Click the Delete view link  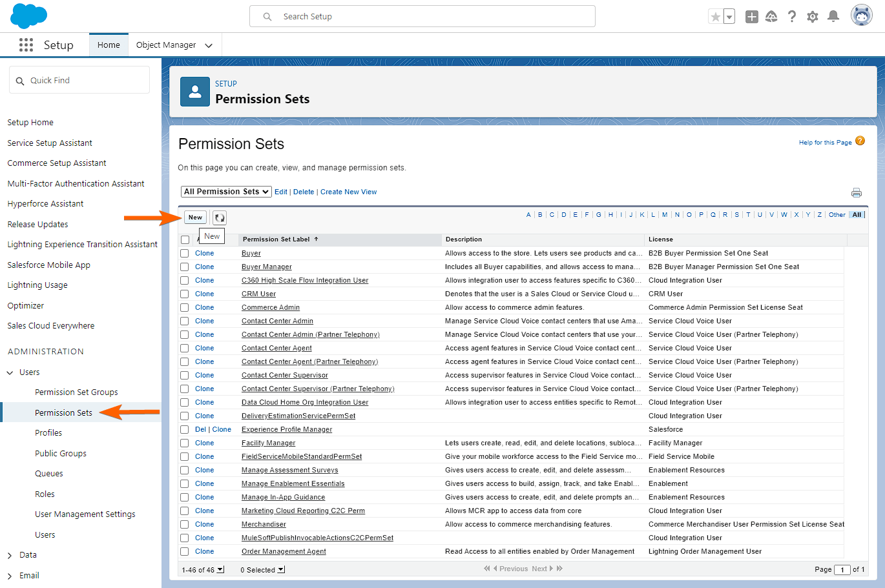click(304, 192)
